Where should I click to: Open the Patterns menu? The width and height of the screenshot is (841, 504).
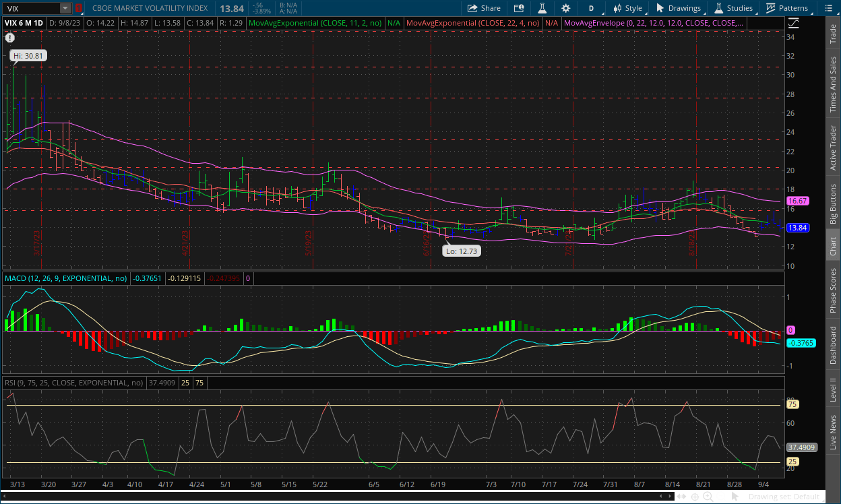pyautogui.click(x=786, y=8)
